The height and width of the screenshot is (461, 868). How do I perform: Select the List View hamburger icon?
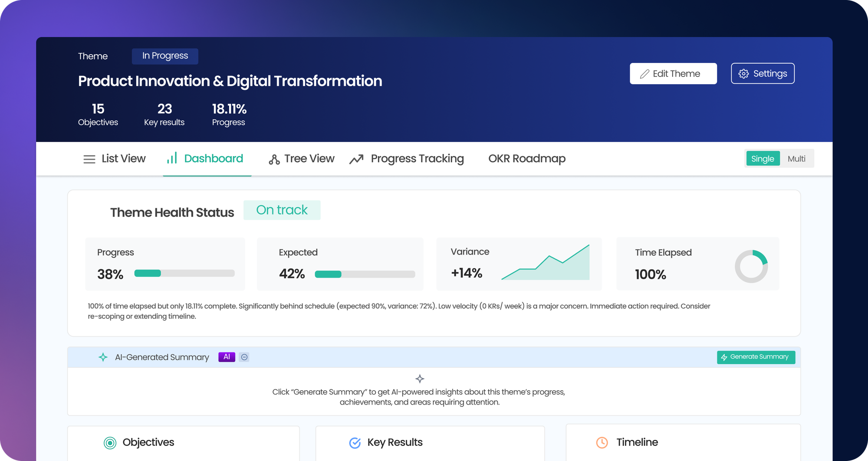[89, 159]
